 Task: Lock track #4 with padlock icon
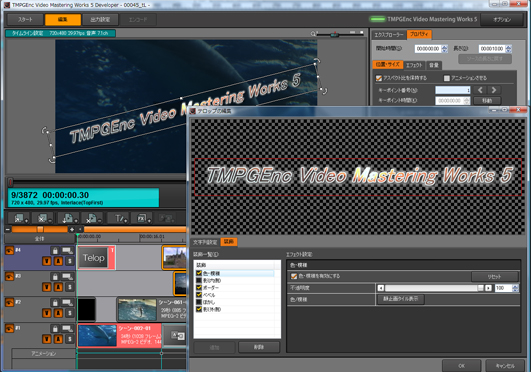[x=55, y=250]
